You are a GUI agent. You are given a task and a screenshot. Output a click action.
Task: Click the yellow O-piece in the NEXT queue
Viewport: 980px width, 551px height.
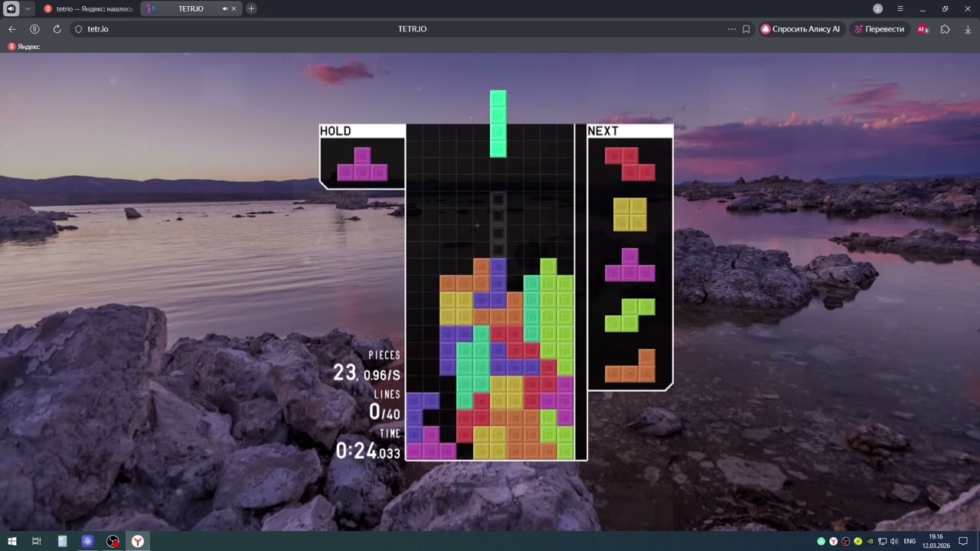point(630,214)
